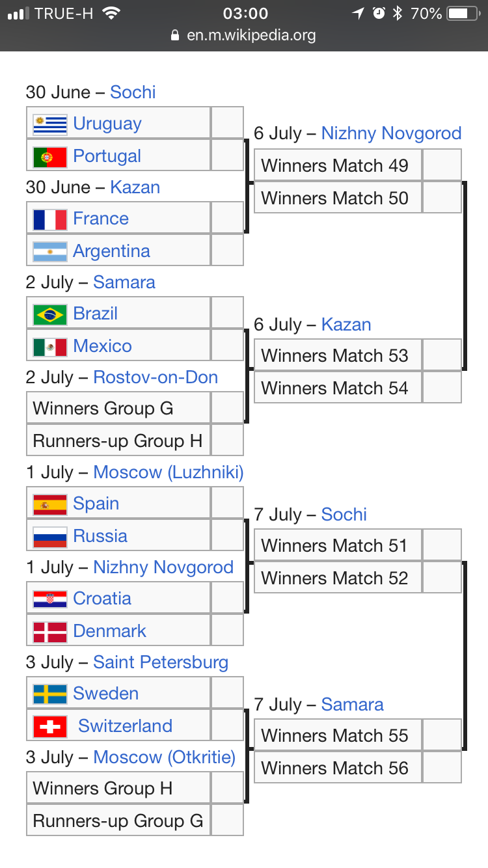Screen dimensions: 488x868
Task: Tap the en.m.wikipedia.org address bar
Action: [x=244, y=35]
